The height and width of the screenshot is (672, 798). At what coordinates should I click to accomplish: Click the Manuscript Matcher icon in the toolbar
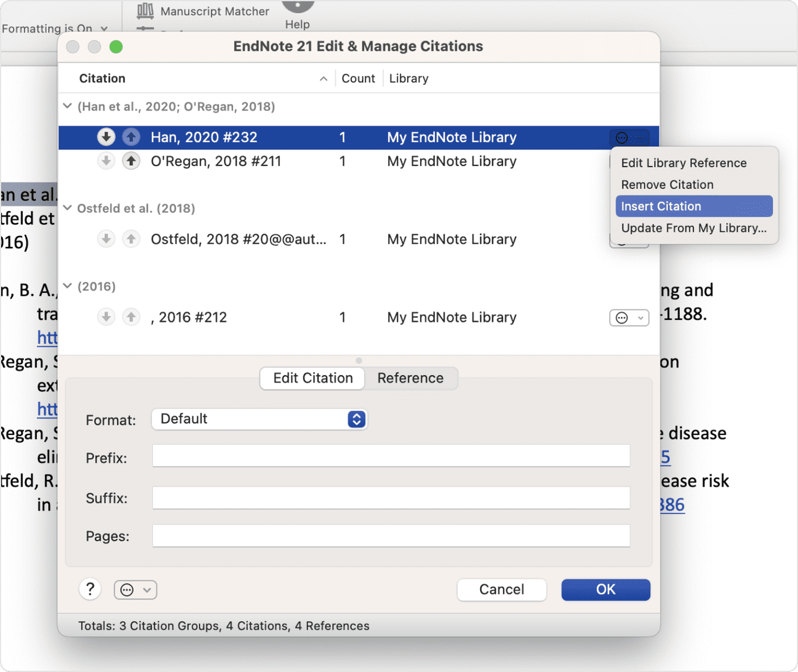coord(145,11)
